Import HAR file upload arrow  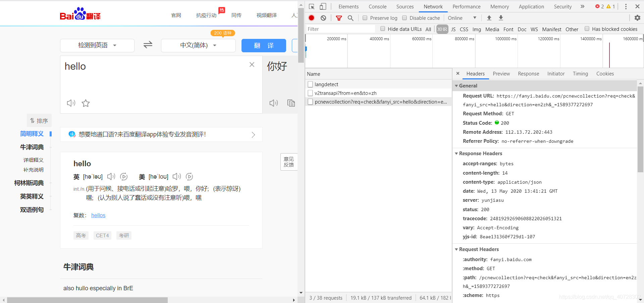point(489,18)
